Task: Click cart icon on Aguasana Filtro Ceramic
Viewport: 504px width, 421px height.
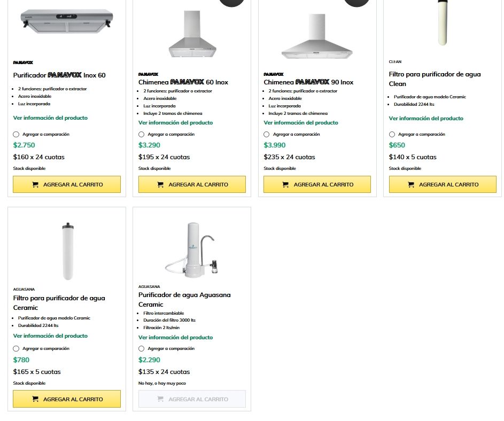Action: tap(36, 399)
